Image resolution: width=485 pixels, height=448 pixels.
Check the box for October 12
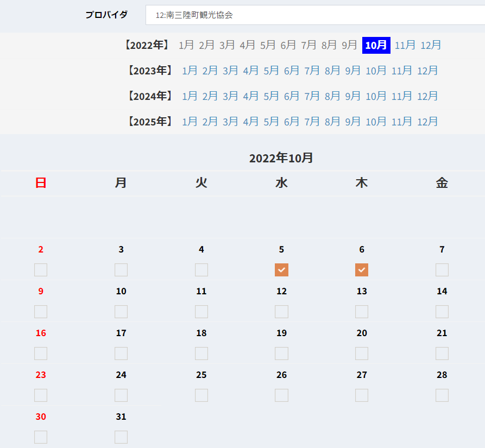(x=281, y=312)
